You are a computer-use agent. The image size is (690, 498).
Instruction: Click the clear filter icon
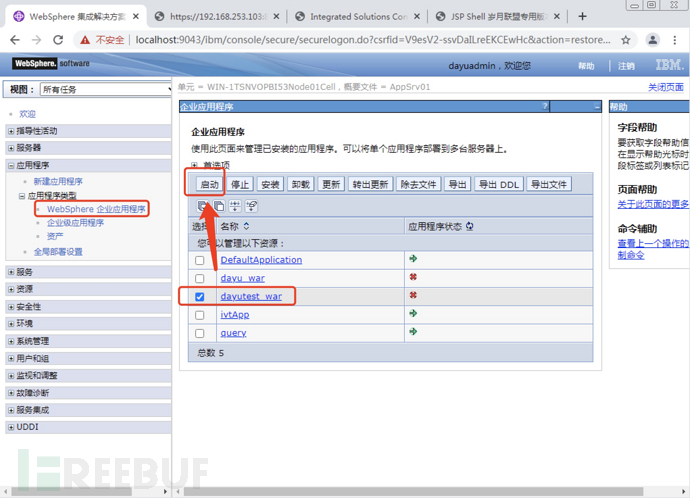pyautogui.click(x=251, y=206)
